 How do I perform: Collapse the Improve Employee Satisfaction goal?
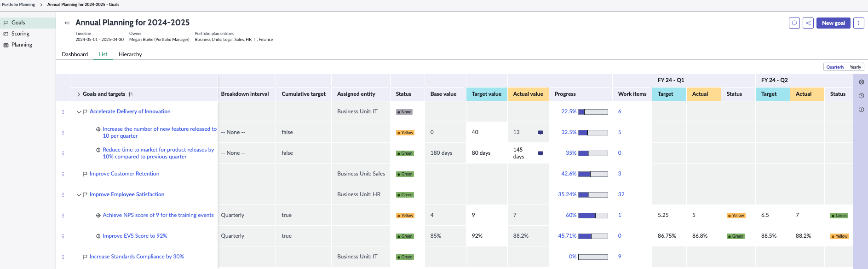79,195
